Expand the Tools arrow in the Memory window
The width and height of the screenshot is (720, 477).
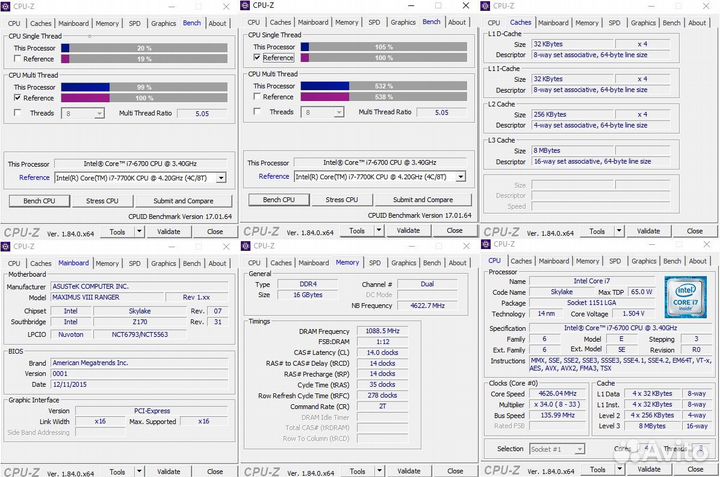tap(379, 471)
